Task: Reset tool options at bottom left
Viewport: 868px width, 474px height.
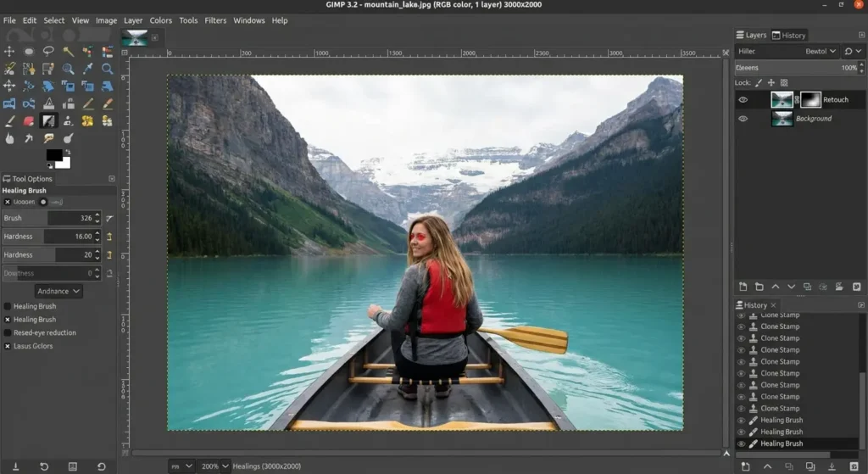Action: (102, 466)
